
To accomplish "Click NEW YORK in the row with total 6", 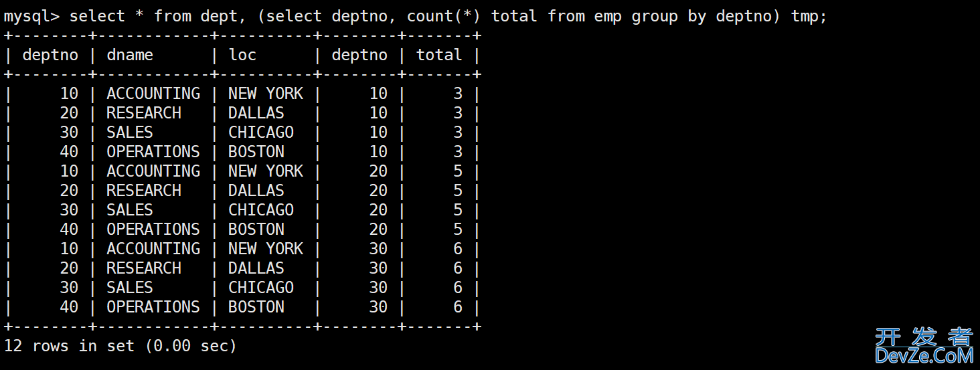I will pyautogui.click(x=266, y=248).
